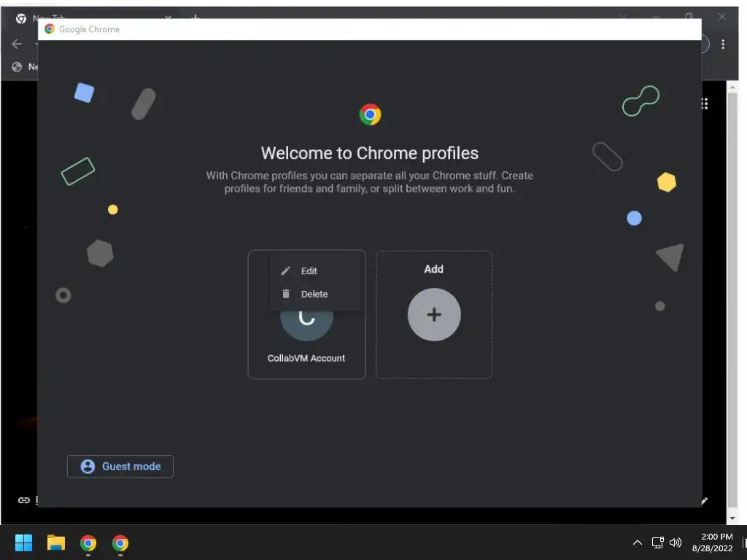Screen dimensions: 747x560
Task: Click bookmark globe icon in background window
Action: point(17,66)
